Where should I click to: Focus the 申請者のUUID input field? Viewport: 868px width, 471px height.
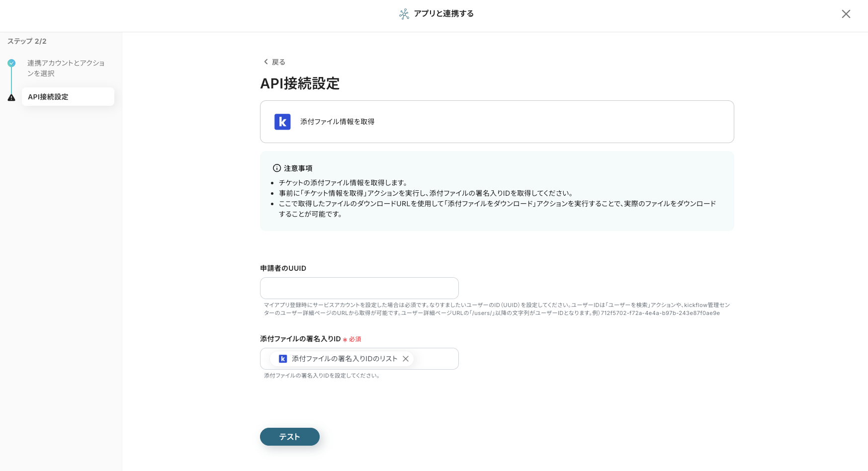359,288
